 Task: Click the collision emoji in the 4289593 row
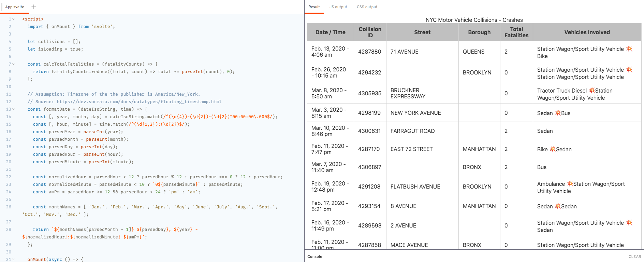tap(629, 223)
